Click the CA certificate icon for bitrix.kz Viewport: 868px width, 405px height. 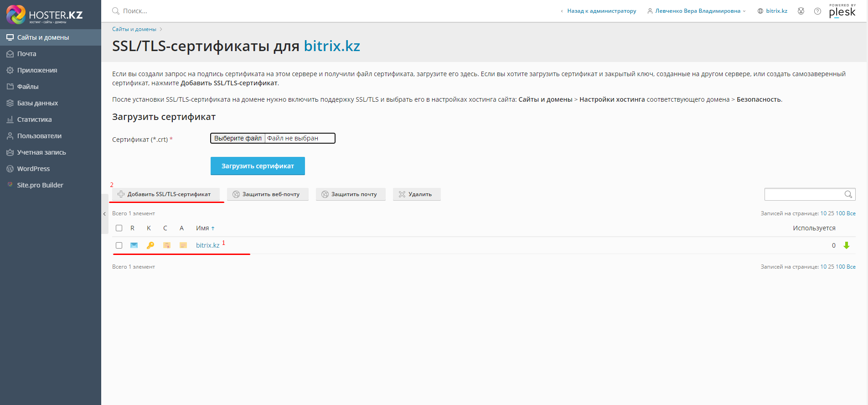183,245
